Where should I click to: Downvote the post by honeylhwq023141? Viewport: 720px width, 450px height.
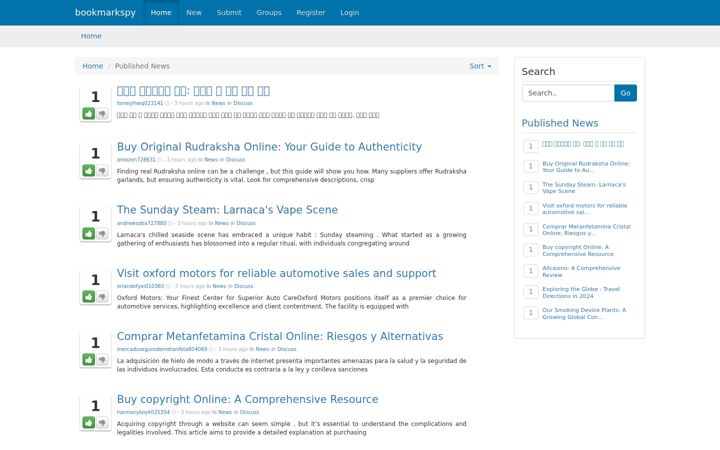click(102, 114)
